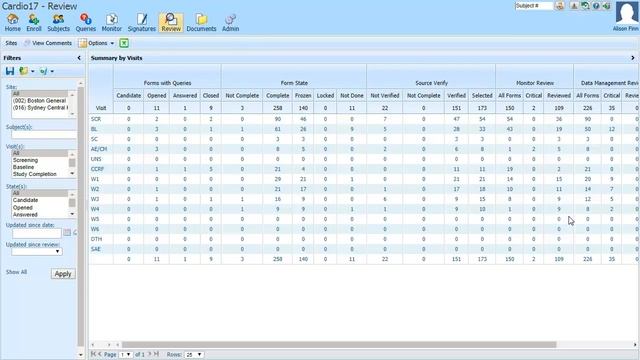Open the Admin module
The height and width of the screenshot is (360, 640).
pyautogui.click(x=230, y=22)
